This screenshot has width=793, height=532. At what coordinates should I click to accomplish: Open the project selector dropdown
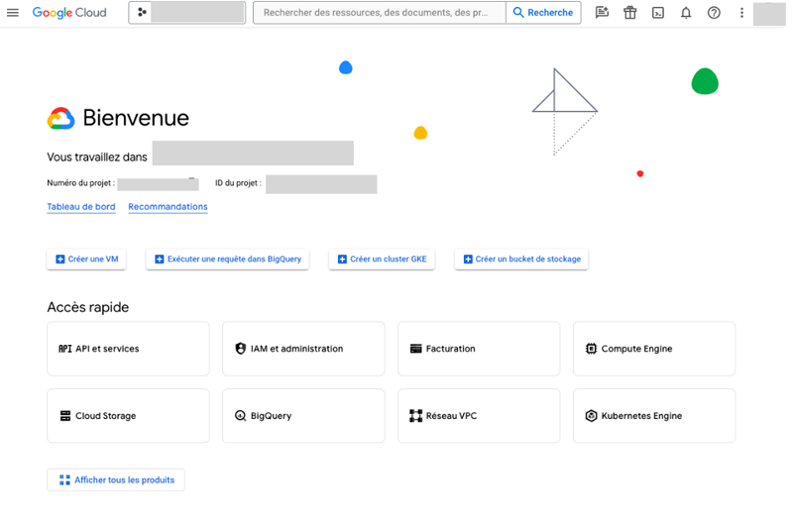[x=187, y=13]
